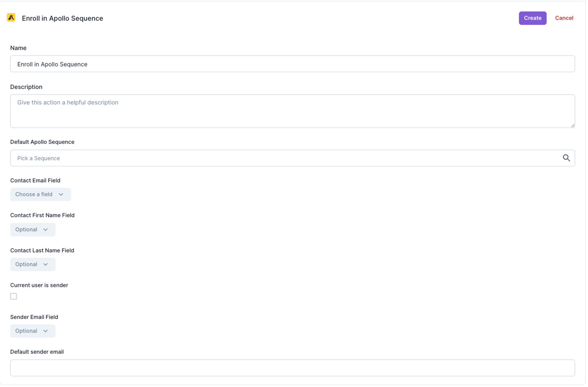Enable Current user is sender checkbox
The height and width of the screenshot is (387, 588).
[14, 296]
